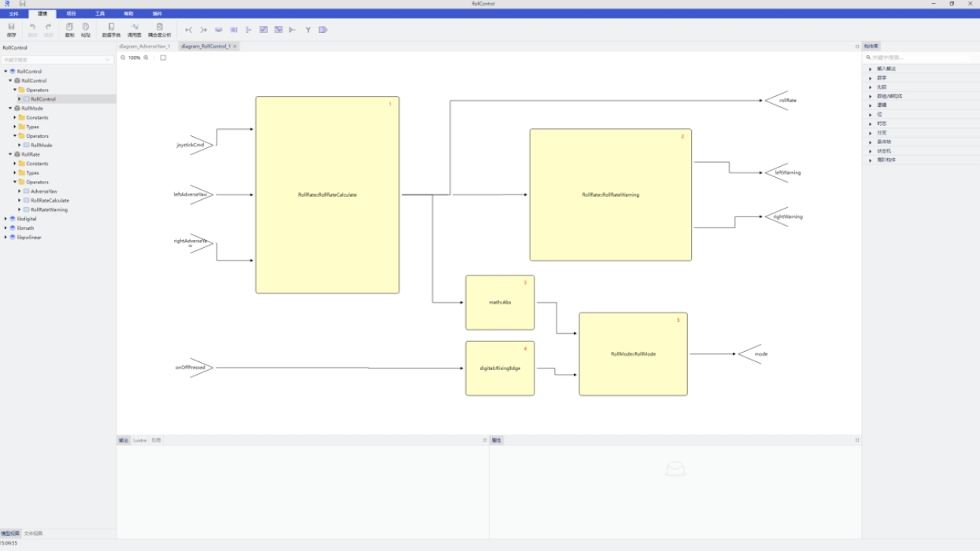Click the Save (保存) toolbar icon
Image resolution: width=980 pixels, height=551 pixels.
click(11, 29)
